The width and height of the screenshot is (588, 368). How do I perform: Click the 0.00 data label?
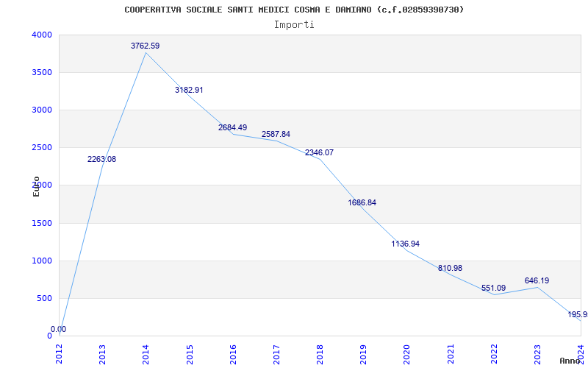tap(59, 329)
